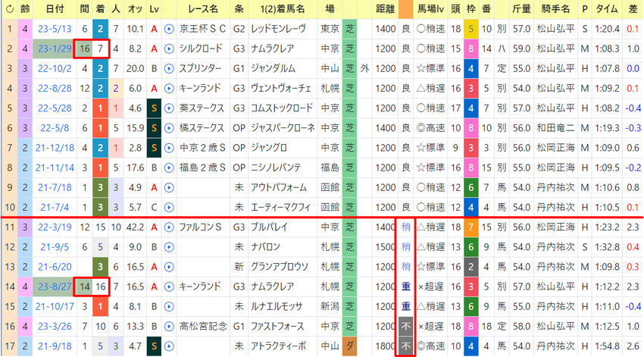Play video icon for グランアプロウソ row
This screenshot has width=644, height=357.
(x=169, y=267)
